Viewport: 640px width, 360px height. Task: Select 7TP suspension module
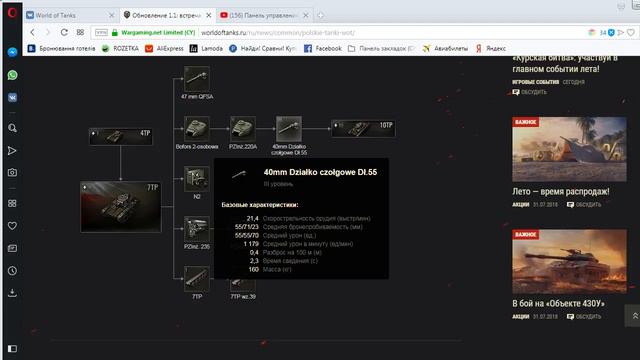197,279
